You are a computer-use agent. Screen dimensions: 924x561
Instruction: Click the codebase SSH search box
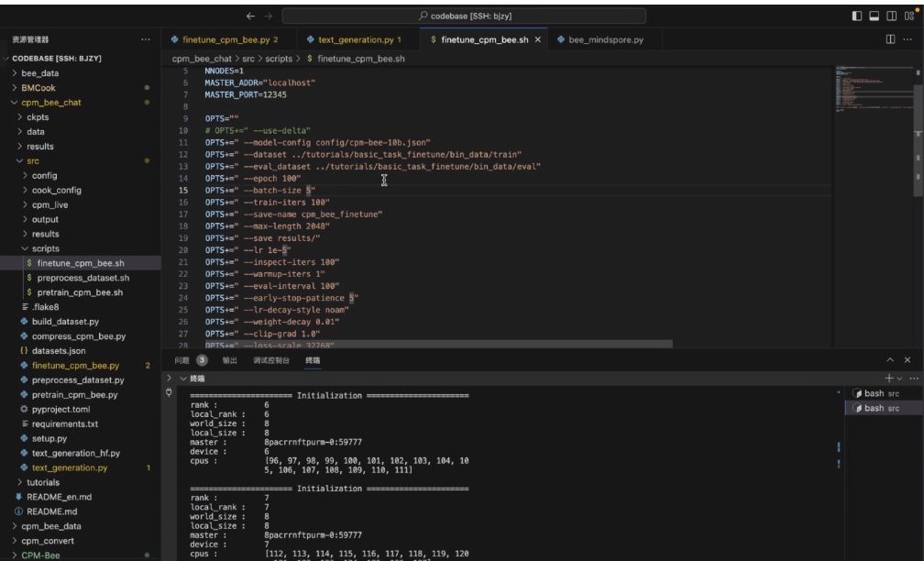(464, 16)
